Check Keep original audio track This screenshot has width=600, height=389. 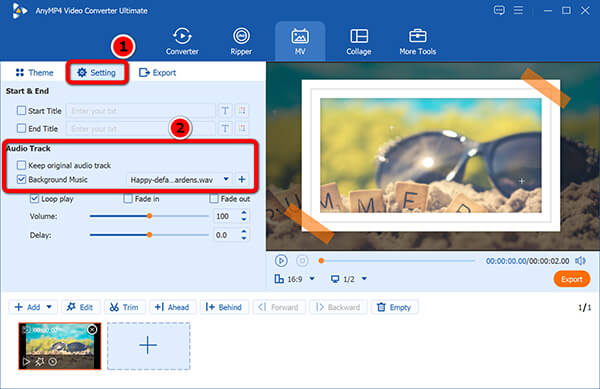coord(21,165)
